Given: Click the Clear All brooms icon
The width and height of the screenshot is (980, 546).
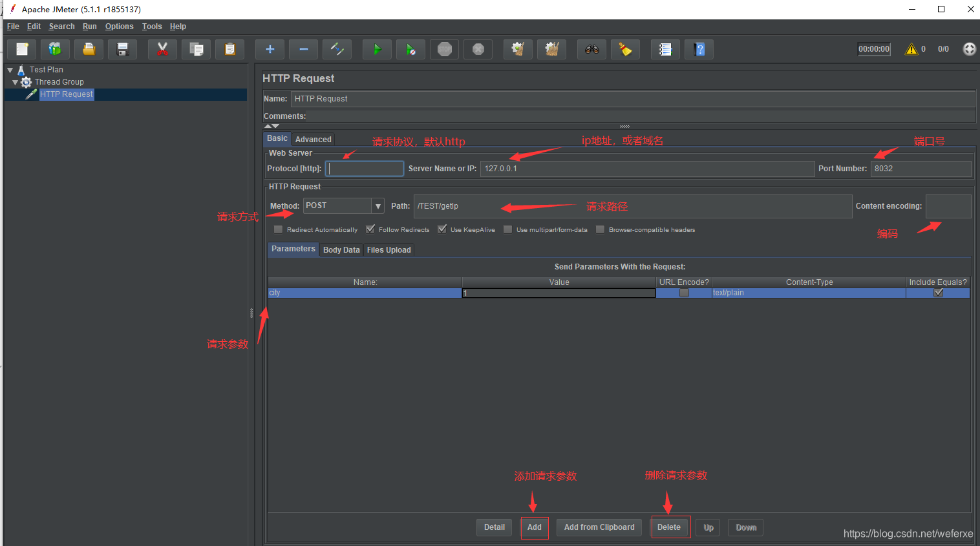Looking at the screenshot, I should click(x=551, y=49).
